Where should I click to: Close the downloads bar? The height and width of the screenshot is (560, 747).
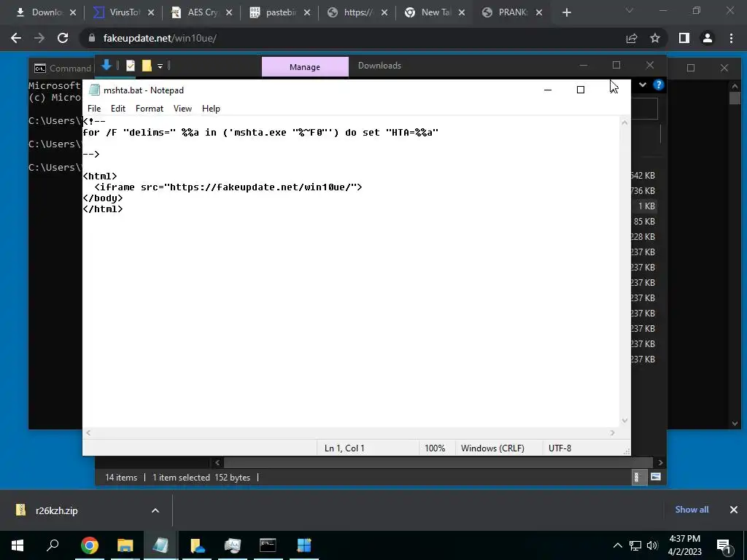[x=734, y=510]
